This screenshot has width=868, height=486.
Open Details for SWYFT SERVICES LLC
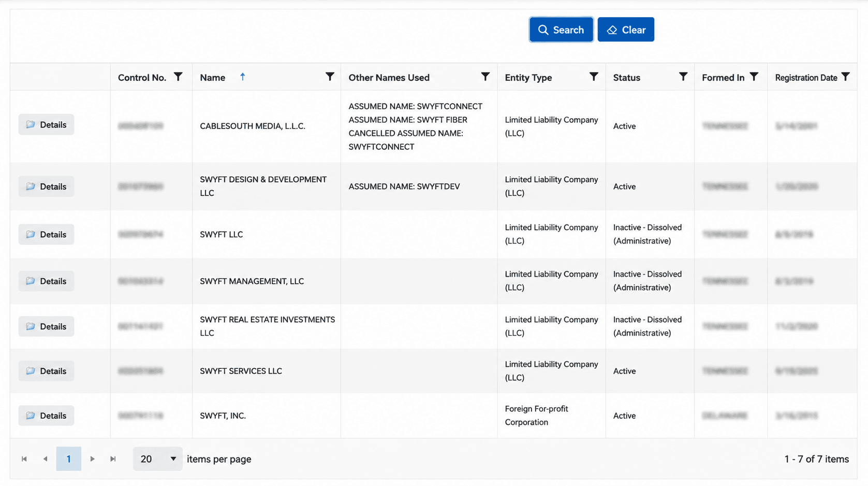click(46, 371)
